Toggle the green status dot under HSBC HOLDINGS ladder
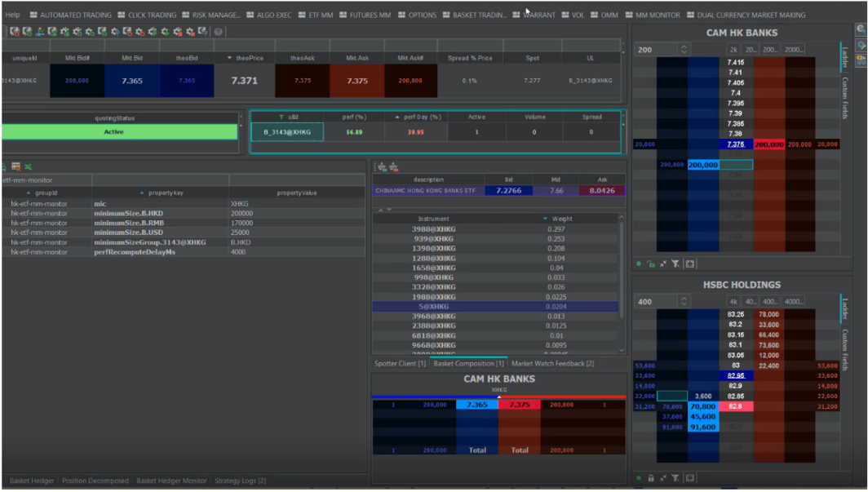 click(639, 478)
